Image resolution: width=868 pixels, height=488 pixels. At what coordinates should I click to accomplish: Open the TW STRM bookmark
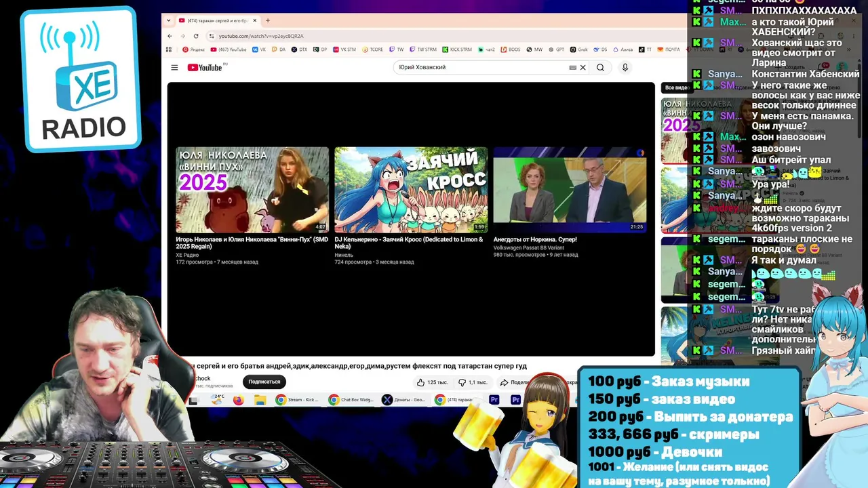[423, 49]
